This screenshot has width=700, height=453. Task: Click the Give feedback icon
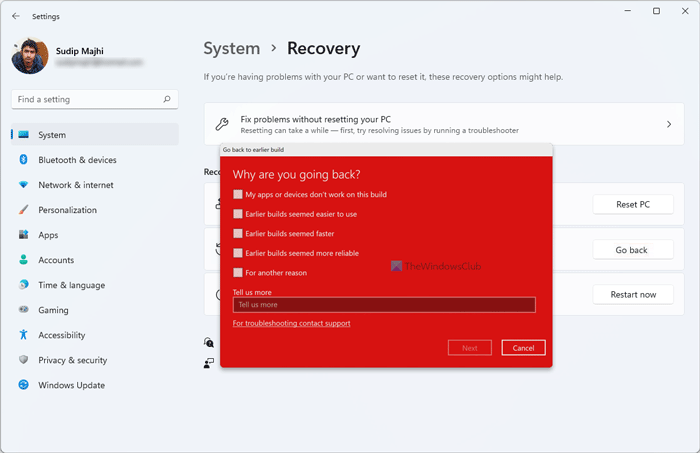coord(208,363)
